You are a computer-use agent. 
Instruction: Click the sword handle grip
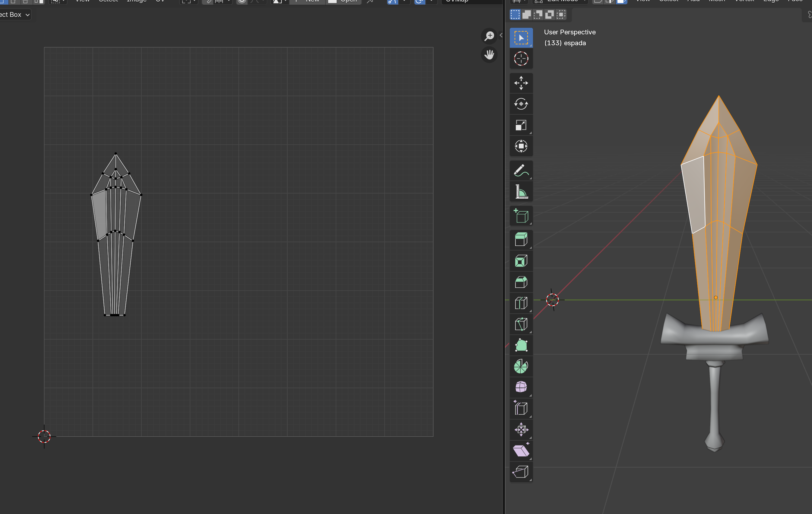pos(715,400)
